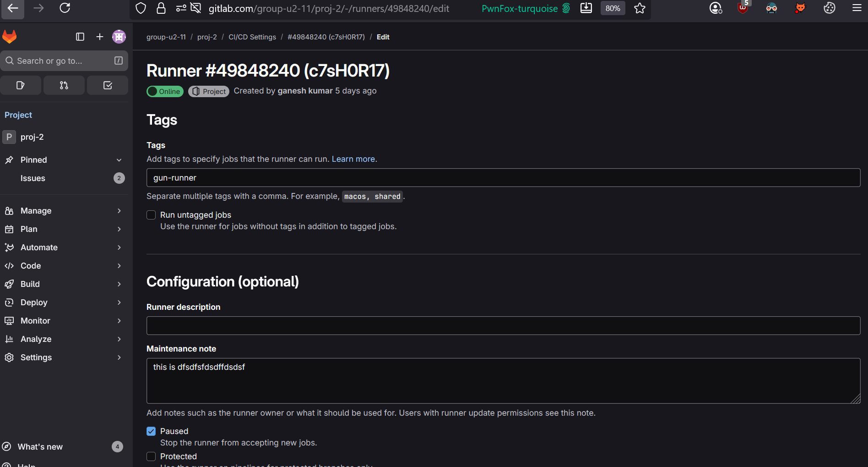Toggle the sidebar collapse icon
This screenshot has width=868, height=467.
80,37
